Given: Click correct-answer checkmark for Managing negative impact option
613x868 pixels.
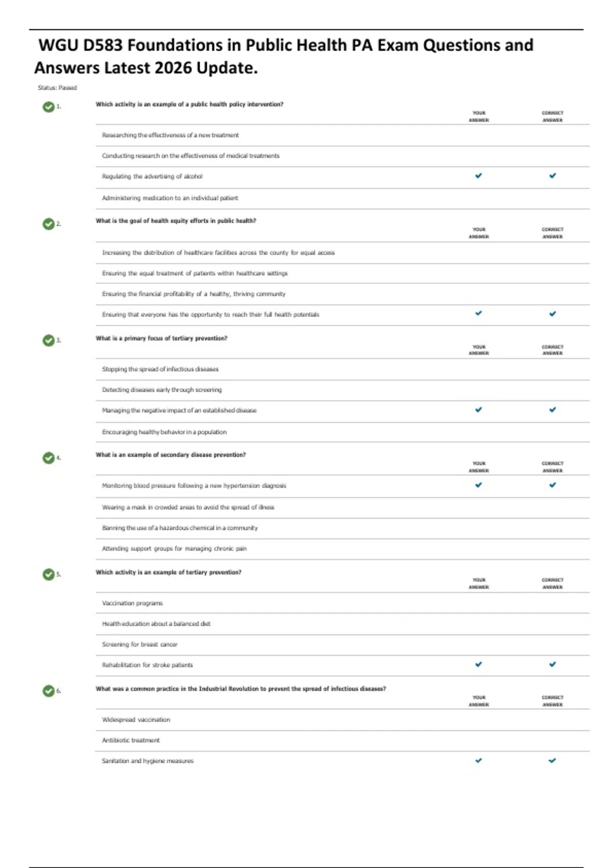Looking at the screenshot, I should pos(552,409).
